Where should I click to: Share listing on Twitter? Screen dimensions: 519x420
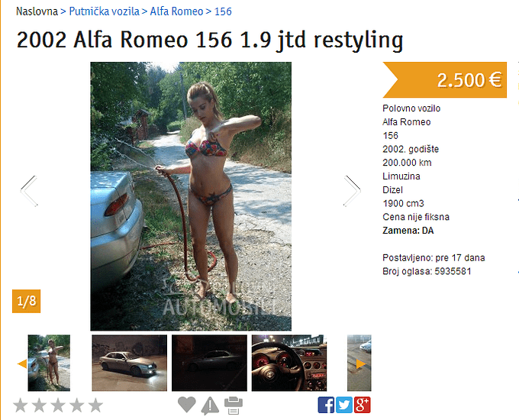(344, 405)
